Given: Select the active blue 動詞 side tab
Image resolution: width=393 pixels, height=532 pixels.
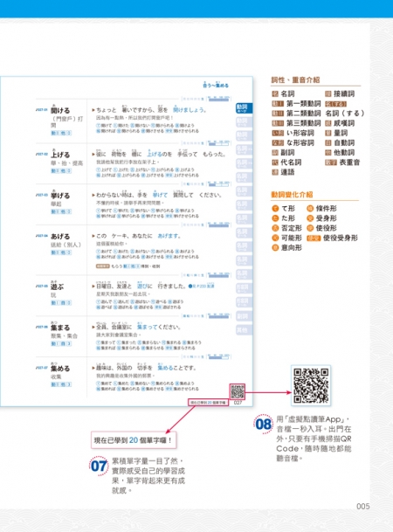Looking at the screenshot, I should pyautogui.click(x=244, y=108).
